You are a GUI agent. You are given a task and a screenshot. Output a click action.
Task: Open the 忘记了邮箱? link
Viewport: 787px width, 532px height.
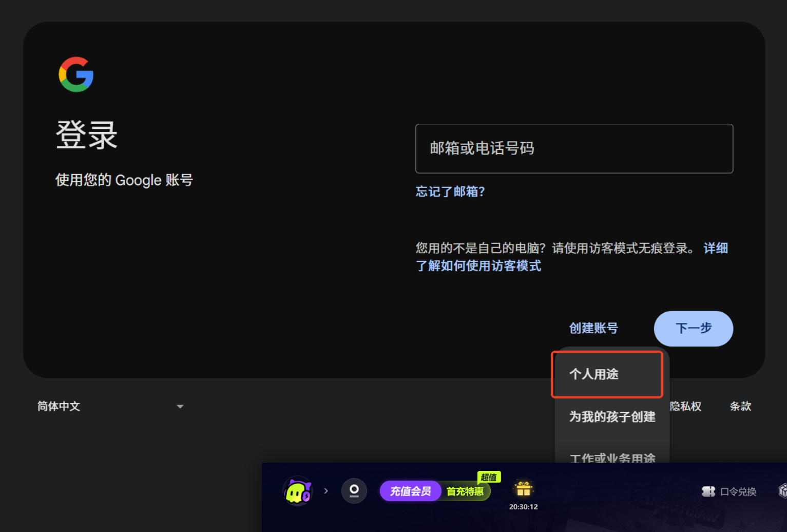click(450, 192)
